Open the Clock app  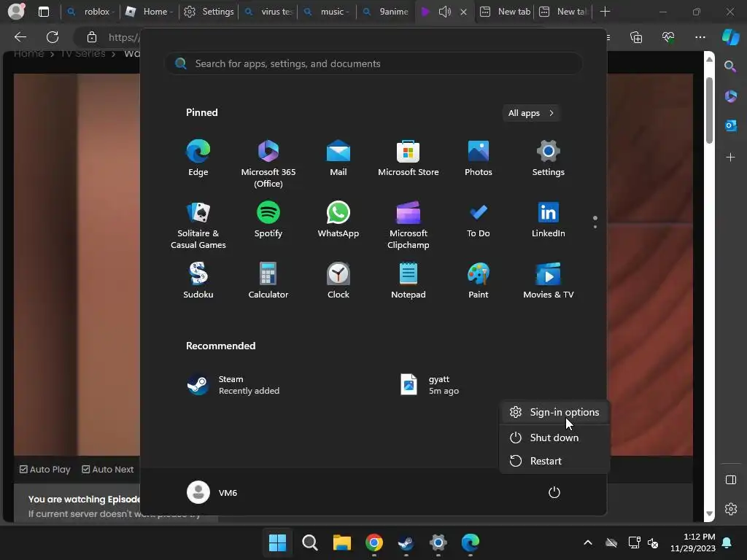click(x=338, y=281)
